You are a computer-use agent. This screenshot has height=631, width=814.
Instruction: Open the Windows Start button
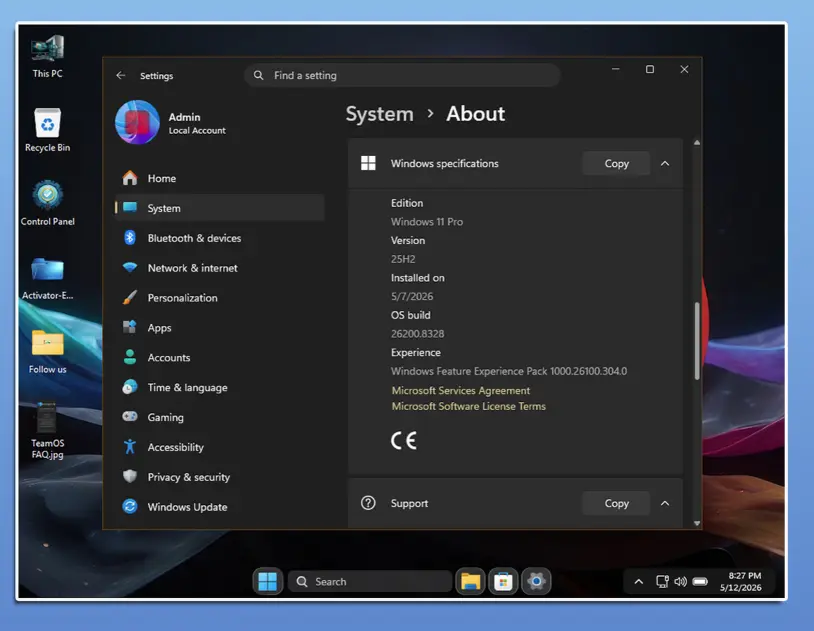[268, 581]
